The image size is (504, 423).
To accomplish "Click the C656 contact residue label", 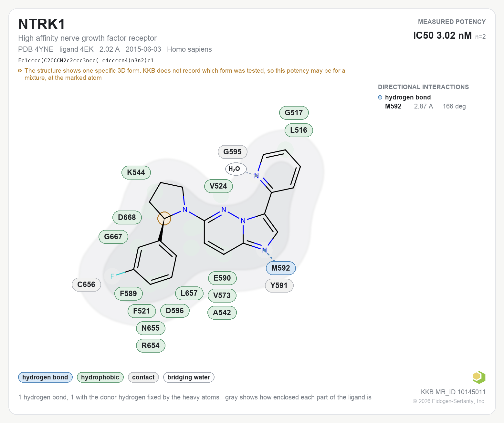I will [x=86, y=284].
